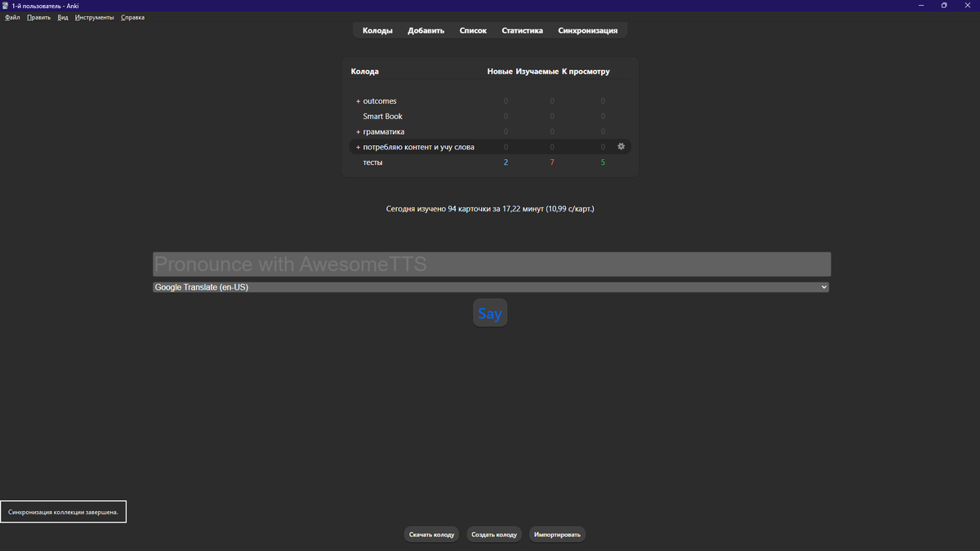This screenshot has width=980, height=551.
Task: Click the Новые column header
Action: point(500,72)
